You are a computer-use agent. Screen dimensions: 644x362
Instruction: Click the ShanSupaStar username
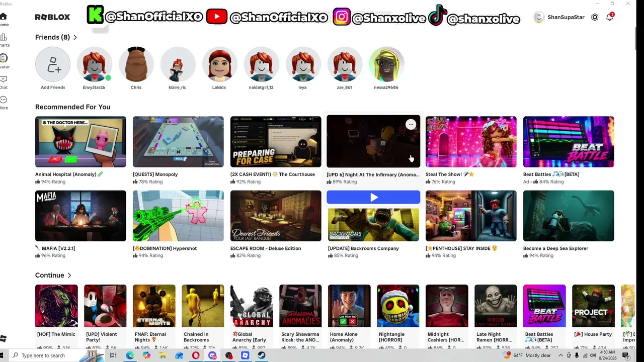(566, 17)
